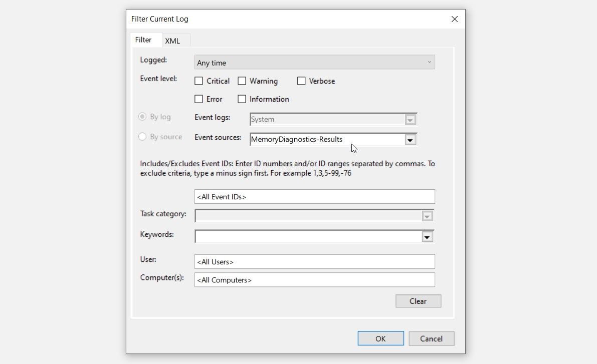Click the All Users field
The width and height of the screenshot is (597, 364).
(314, 261)
